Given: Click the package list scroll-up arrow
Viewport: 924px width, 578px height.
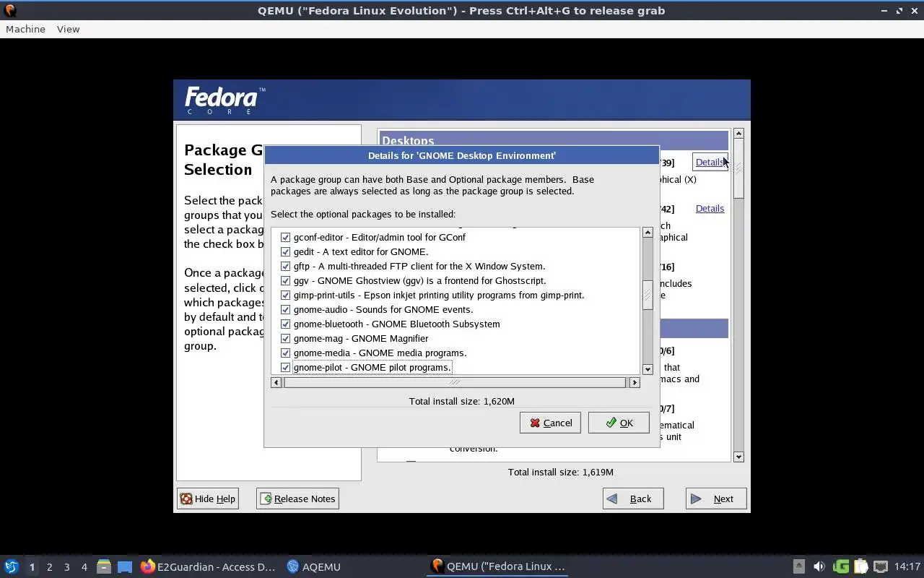Looking at the screenshot, I should pos(648,233).
